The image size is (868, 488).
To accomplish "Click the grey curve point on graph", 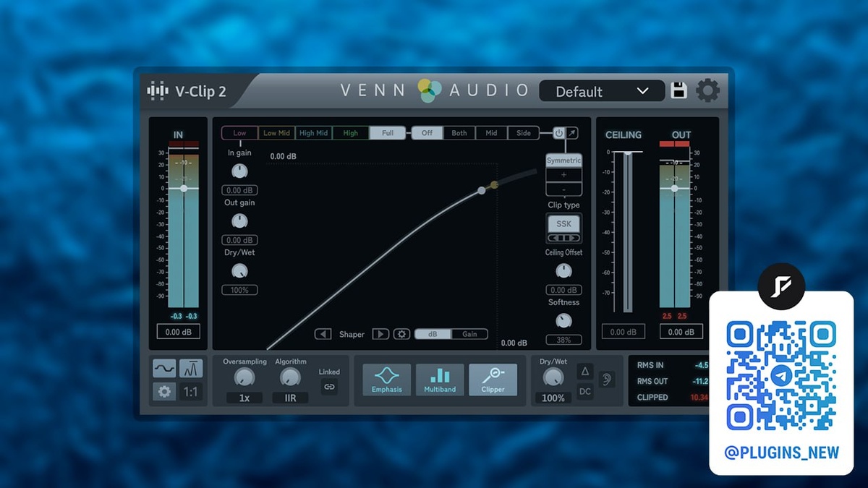I will coord(482,190).
